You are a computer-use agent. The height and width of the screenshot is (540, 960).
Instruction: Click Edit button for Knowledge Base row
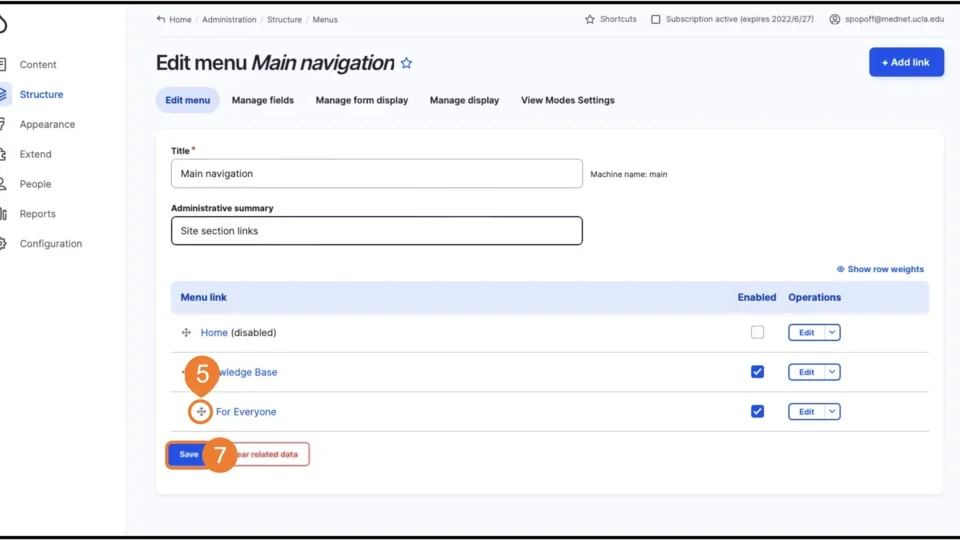click(806, 372)
